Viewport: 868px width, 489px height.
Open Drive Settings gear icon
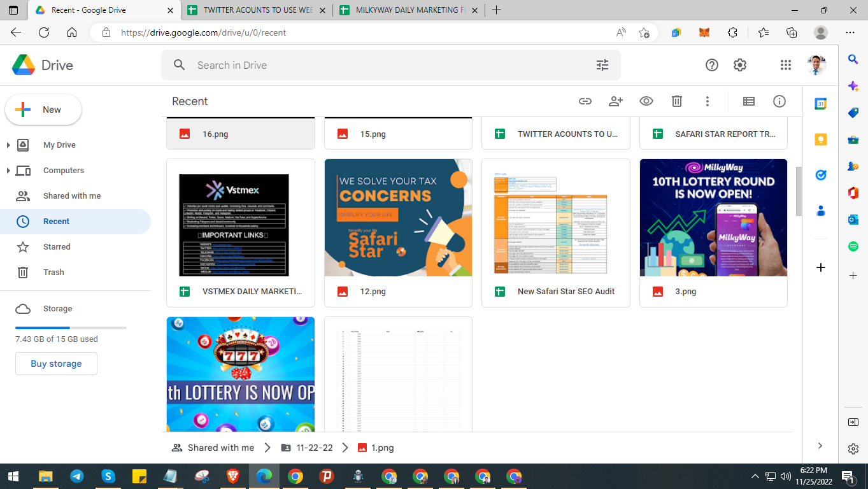click(739, 65)
